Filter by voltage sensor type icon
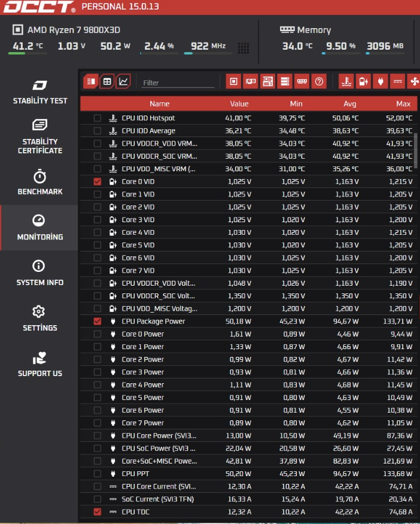420x524 pixels. point(363,81)
